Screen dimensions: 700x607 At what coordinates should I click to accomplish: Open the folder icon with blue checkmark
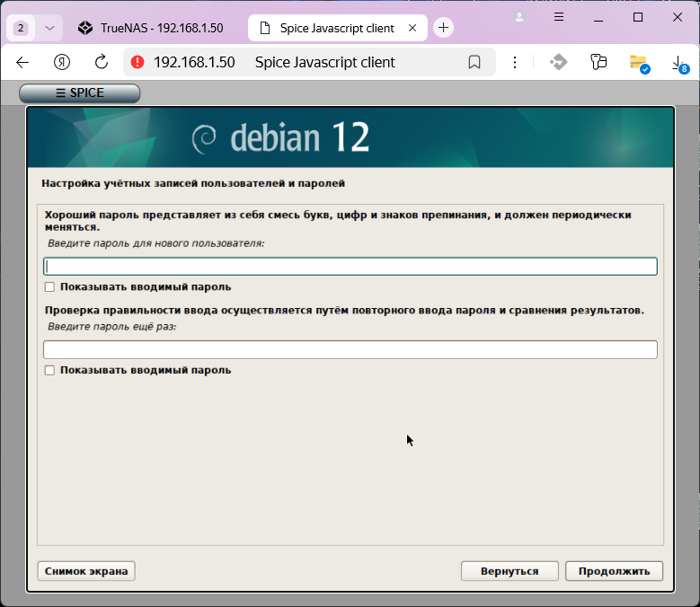coord(639,63)
